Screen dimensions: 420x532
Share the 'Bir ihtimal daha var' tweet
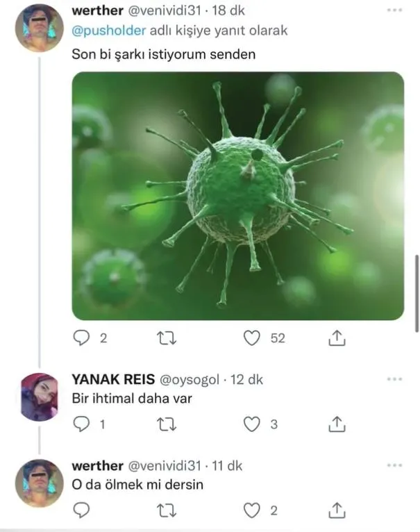[336, 424]
